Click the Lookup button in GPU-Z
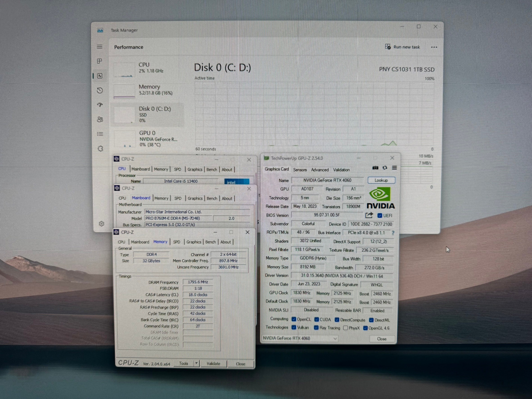This screenshot has height=399, width=532. (x=381, y=180)
